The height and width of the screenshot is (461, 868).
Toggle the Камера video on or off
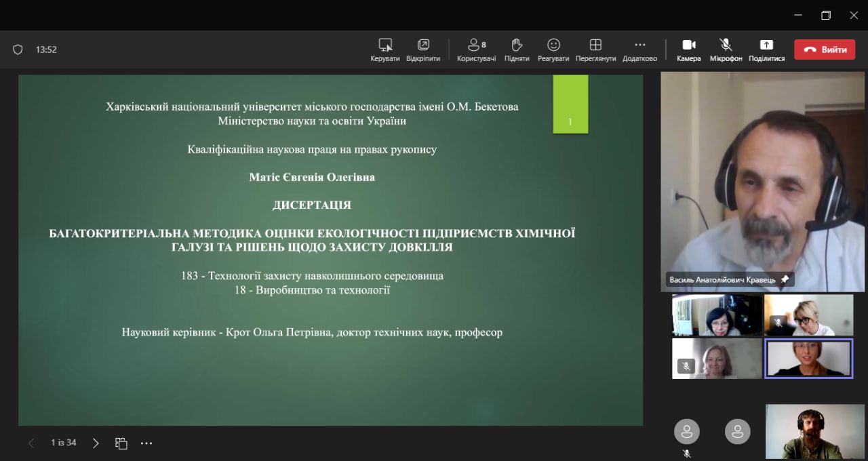[689, 45]
